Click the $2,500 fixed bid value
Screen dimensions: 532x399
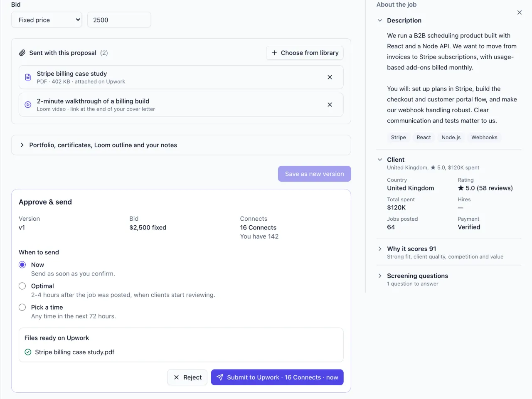click(x=148, y=227)
